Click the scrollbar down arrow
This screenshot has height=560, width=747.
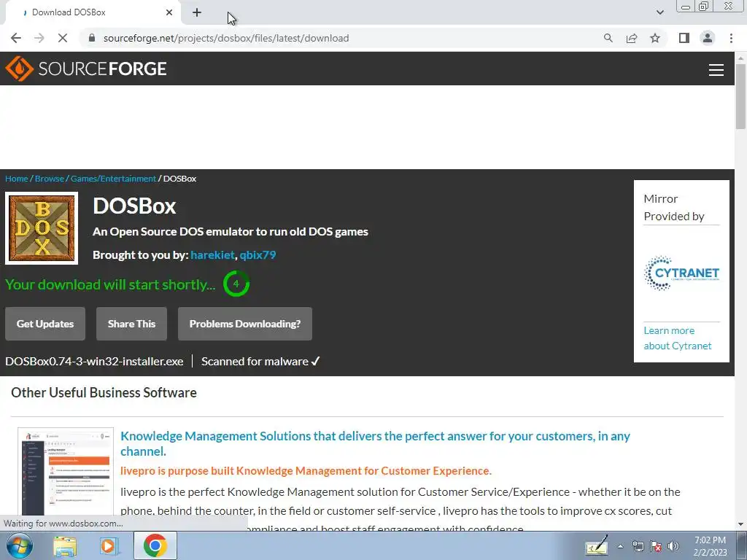coord(740,524)
